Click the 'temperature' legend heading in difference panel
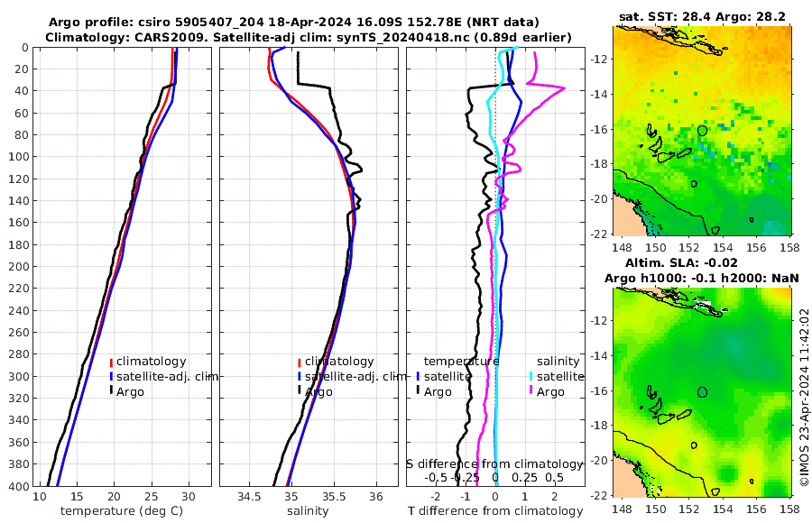 point(461,361)
